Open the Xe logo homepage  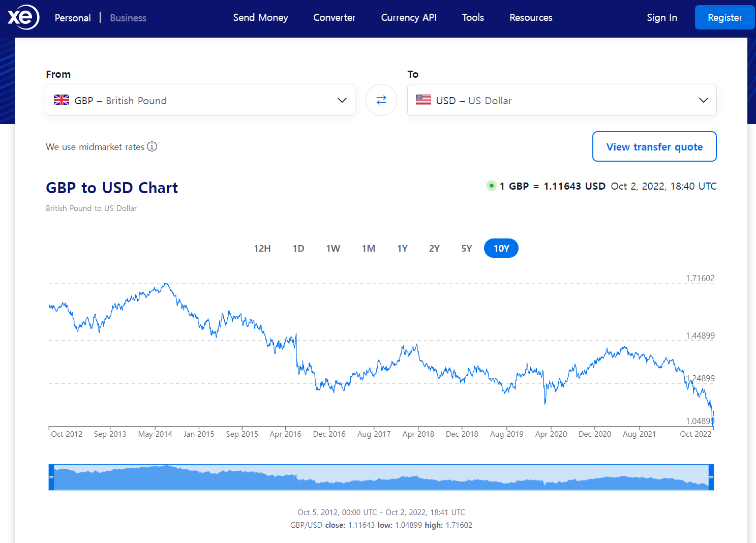click(x=23, y=17)
